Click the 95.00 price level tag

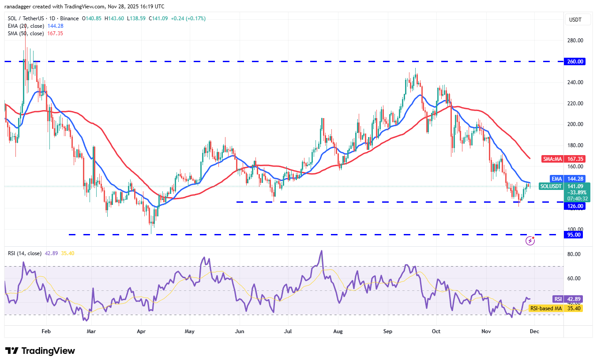(573, 234)
